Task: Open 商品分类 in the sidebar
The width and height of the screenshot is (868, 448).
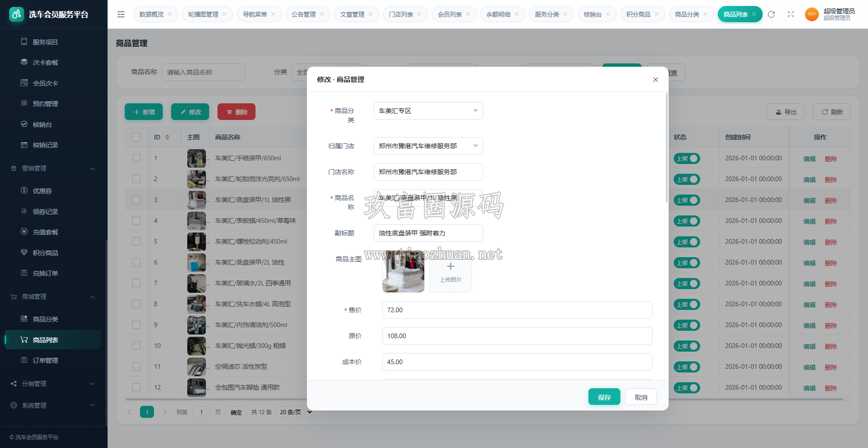Action: pos(45,319)
